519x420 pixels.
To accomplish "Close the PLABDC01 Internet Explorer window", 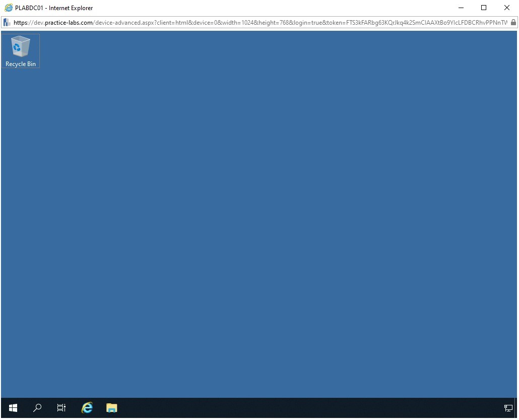I will point(507,8).
